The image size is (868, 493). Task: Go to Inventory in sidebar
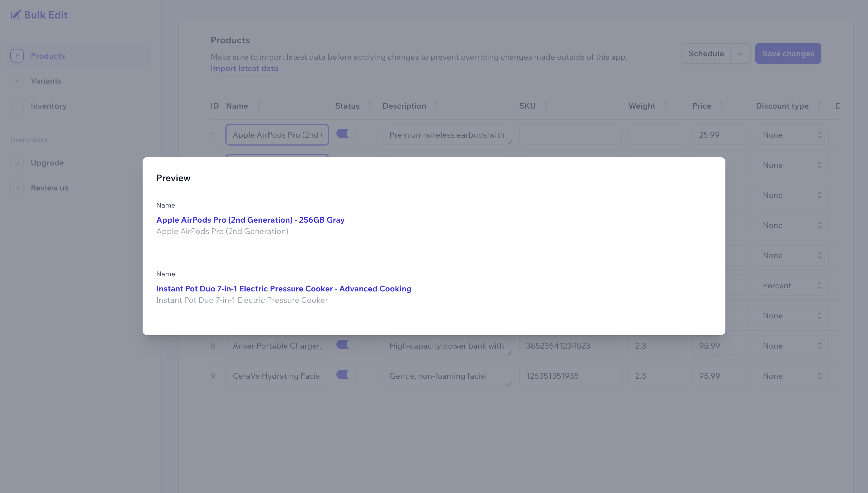(79, 106)
